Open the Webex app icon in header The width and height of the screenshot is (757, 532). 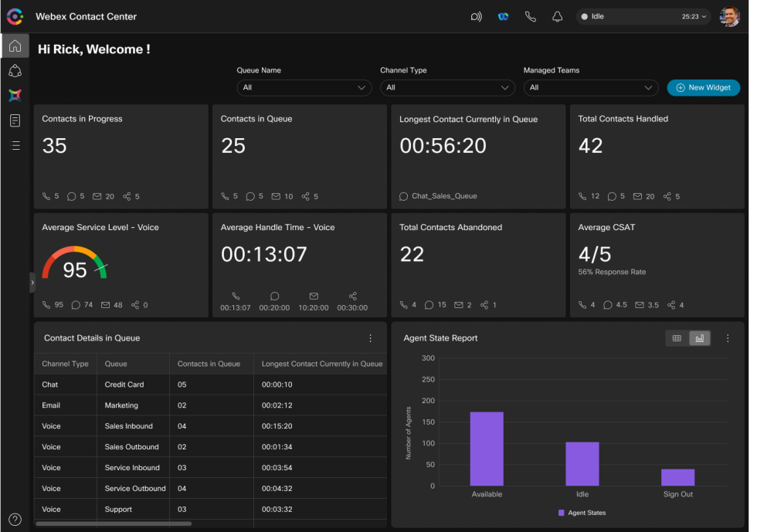click(x=503, y=16)
